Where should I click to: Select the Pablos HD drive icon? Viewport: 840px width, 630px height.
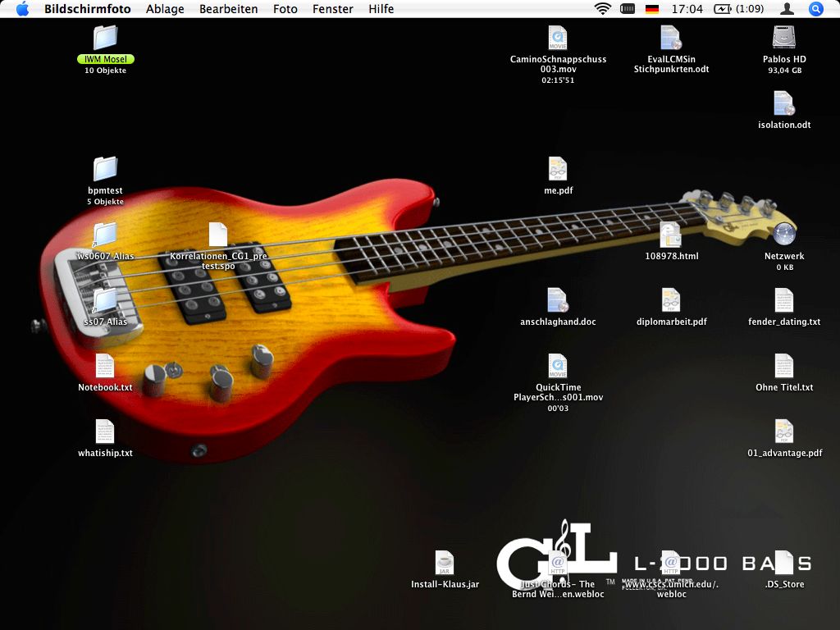pyautogui.click(x=783, y=38)
